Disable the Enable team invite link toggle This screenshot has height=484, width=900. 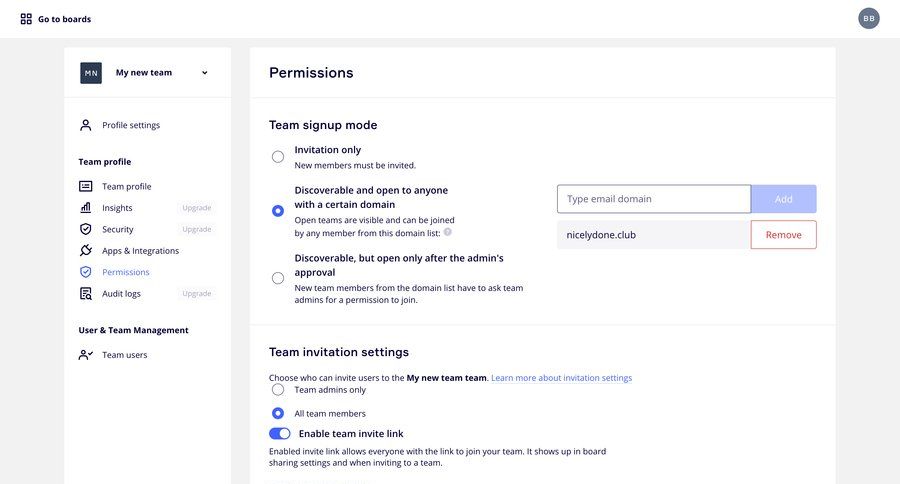[x=280, y=433]
